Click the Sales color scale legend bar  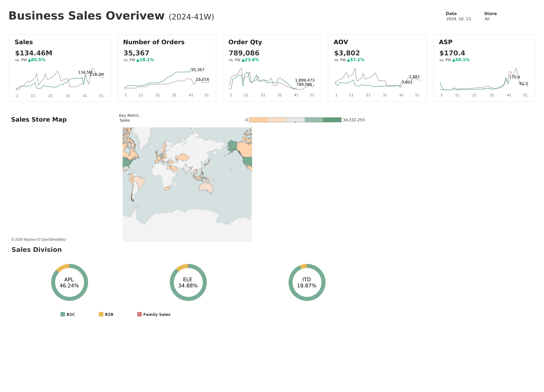click(x=295, y=120)
